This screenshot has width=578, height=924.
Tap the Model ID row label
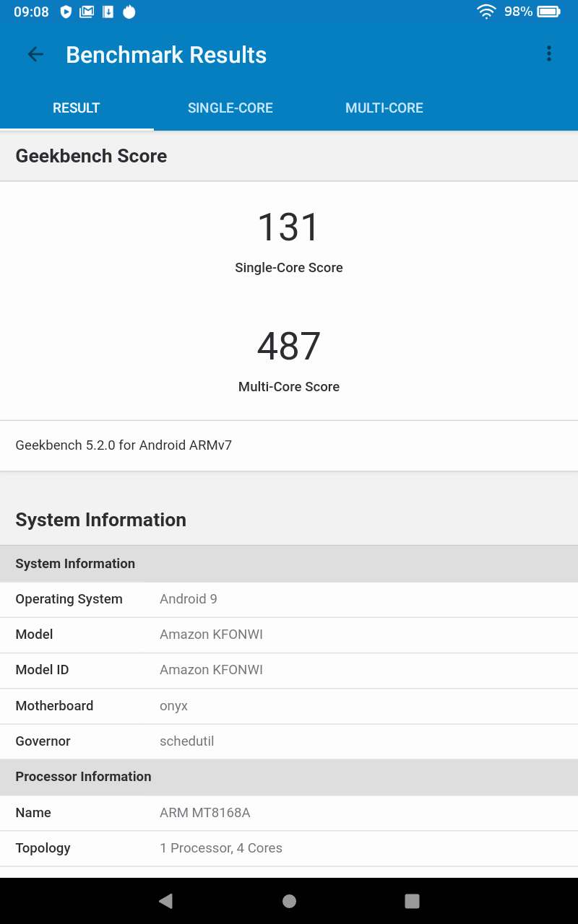(x=42, y=670)
